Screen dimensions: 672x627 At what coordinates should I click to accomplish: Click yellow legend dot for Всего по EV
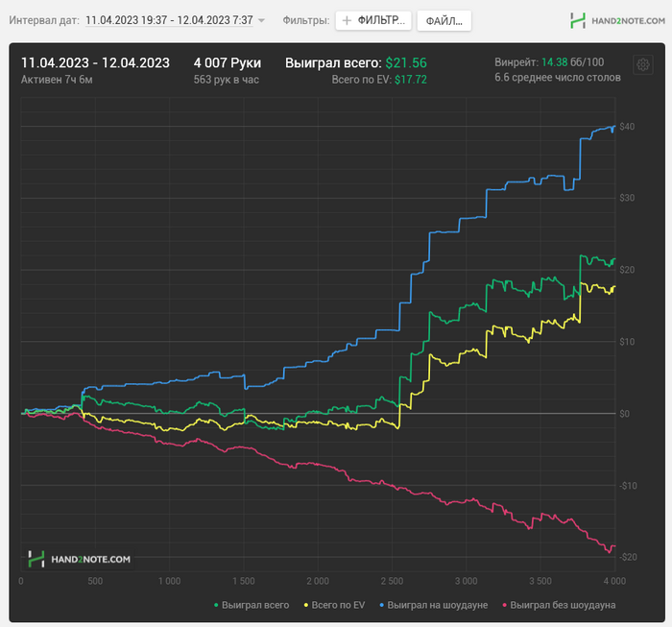[x=306, y=605]
